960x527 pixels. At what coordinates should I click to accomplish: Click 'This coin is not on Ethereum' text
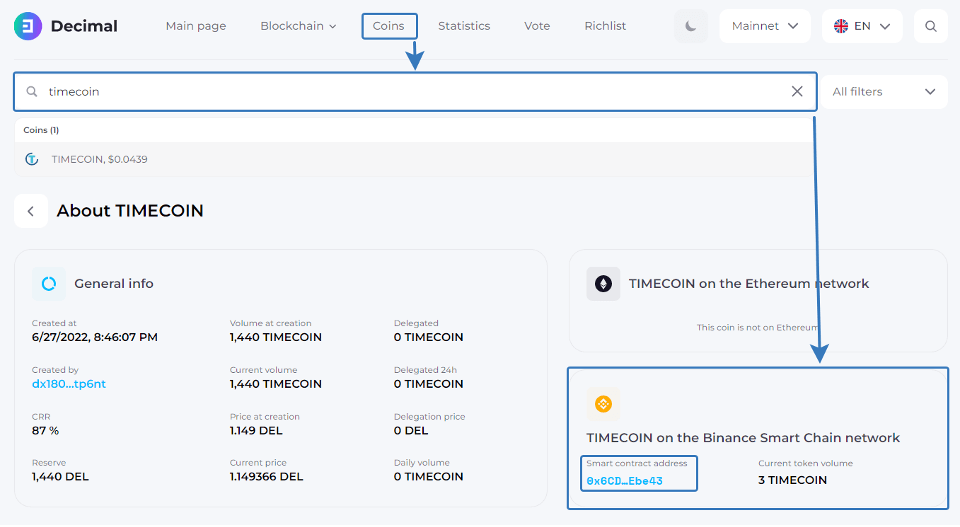point(757,327)
